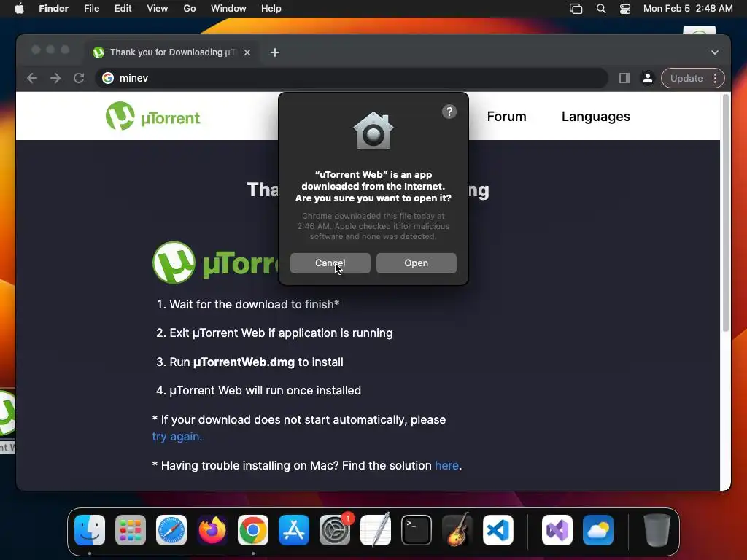Viewport: 747px width, 560px height.
Task: Click the dialog help question mark
Action: coord(449,112)
